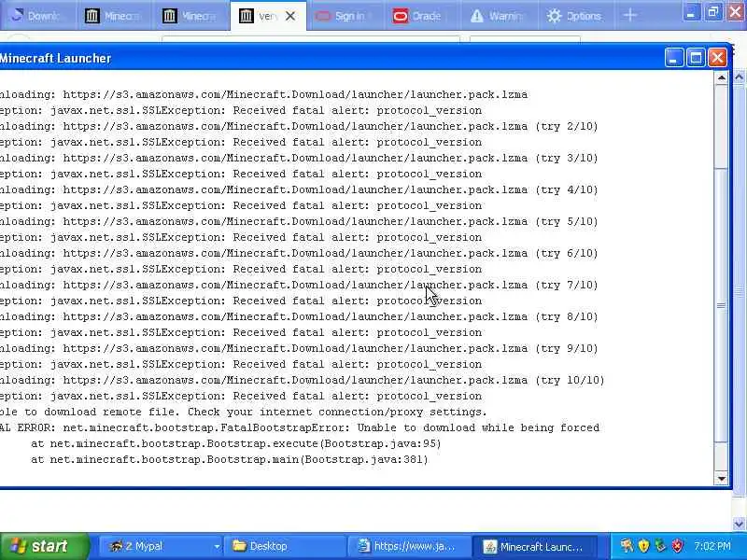The image size is (747, 560).
Task: Open the Mypal taskbar group
Action: (x=161, y=546)
